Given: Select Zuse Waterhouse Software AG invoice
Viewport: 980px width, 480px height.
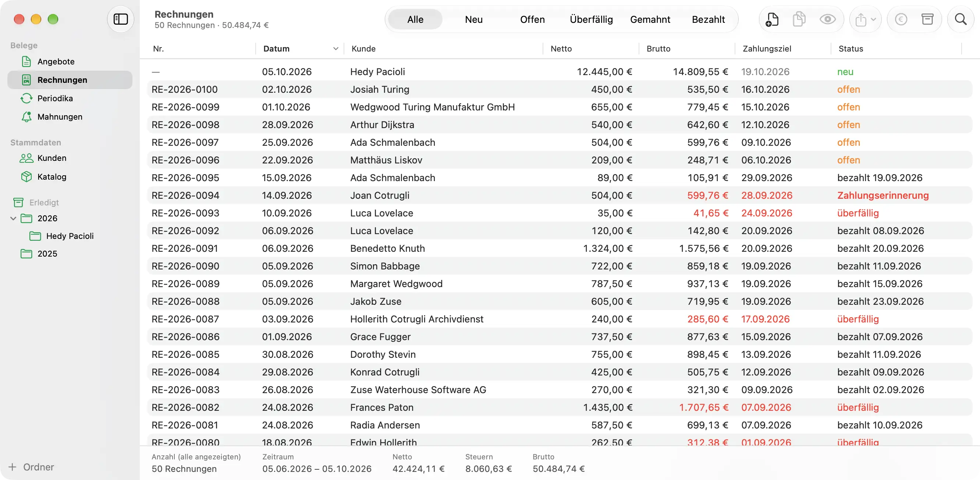Looking at the screenshot, I should pyautogui.click(x=560, y=390).
